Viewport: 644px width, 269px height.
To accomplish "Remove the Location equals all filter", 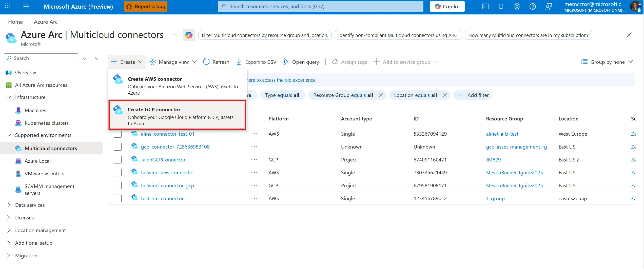I will (445, 95).
